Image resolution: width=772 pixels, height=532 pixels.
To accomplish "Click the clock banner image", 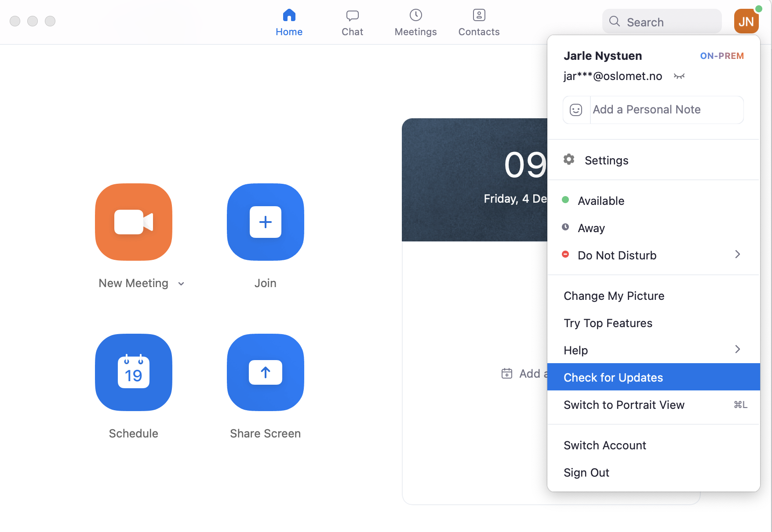I will pos(475,180).
